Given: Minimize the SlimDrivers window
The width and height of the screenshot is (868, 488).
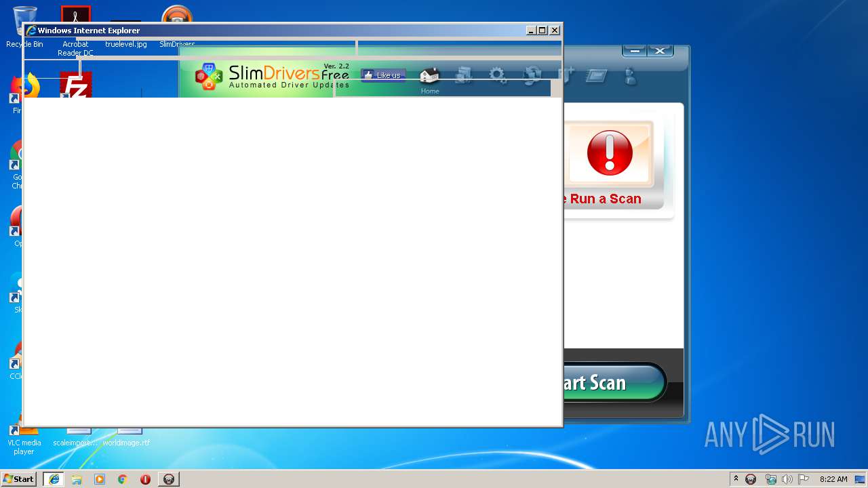Looking at the screenshot, I should 635,51.
